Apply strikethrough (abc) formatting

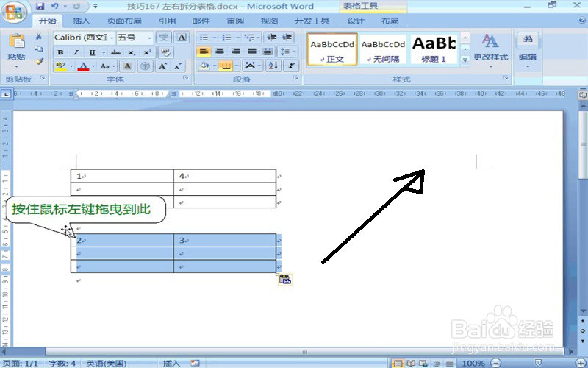coord(115,52)
